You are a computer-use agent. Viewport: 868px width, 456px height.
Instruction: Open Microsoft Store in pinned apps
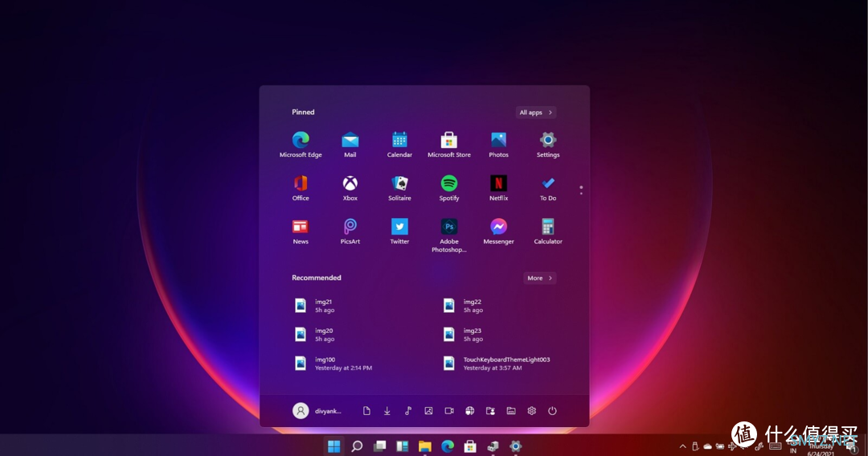449,145
